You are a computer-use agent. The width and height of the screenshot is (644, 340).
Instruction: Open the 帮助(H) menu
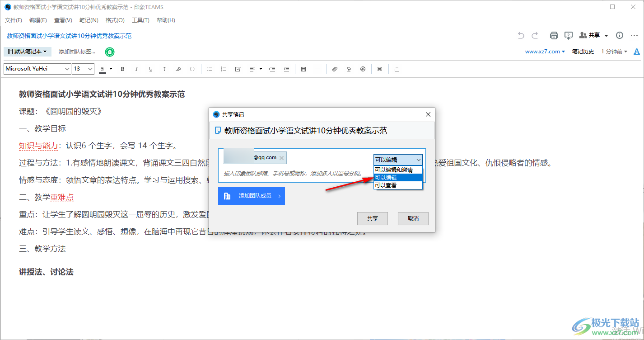point(166,20)
